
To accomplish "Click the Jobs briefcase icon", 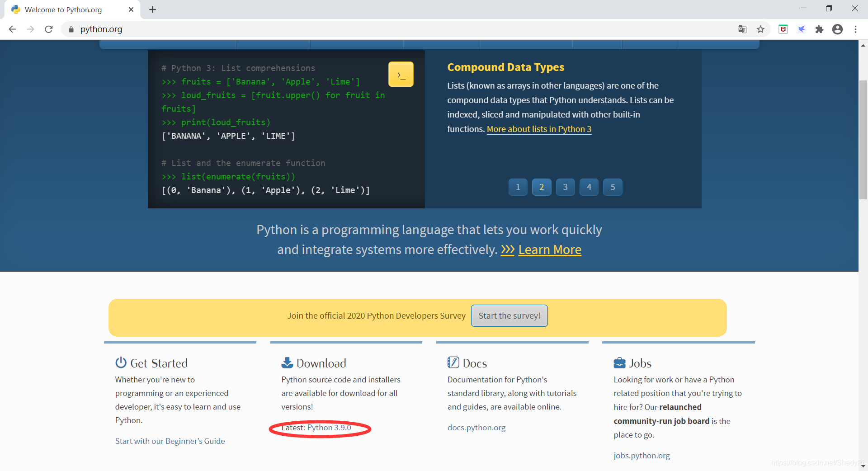I will [x=619, y=363].
